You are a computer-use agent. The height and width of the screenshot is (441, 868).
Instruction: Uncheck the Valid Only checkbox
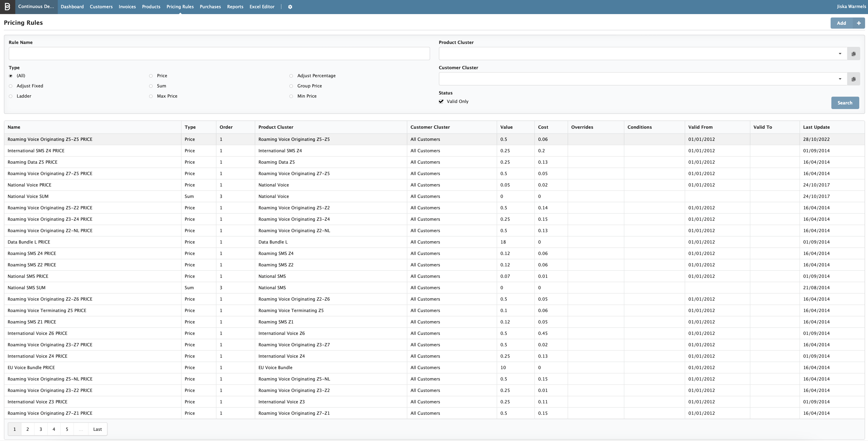[441, 102]
